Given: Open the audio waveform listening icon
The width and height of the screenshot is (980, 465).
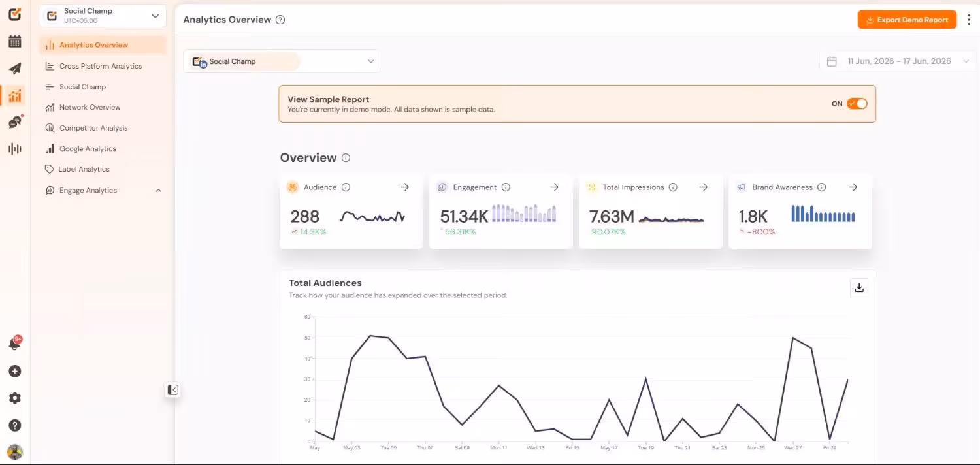Looking at the screenshot, I should click(x=15, y=149).
